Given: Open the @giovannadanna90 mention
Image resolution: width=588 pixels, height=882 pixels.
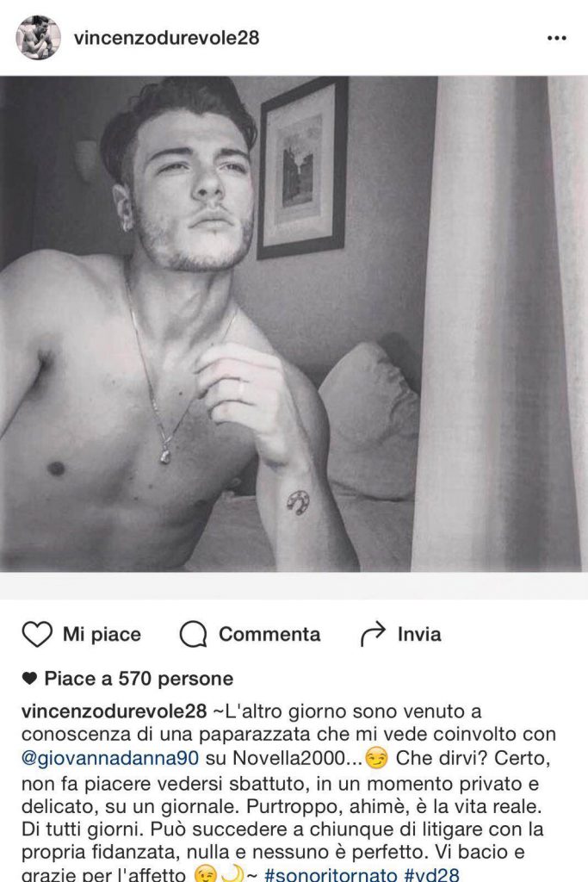Looking at the screenshot, I should coord(110,758).
